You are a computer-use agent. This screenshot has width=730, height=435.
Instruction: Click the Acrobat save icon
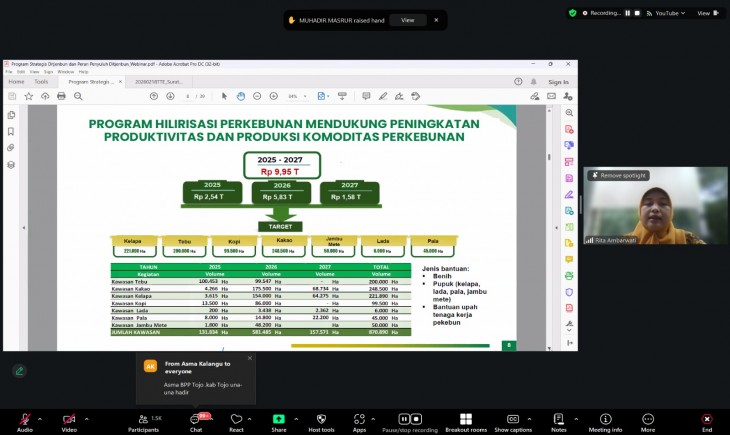12,96
